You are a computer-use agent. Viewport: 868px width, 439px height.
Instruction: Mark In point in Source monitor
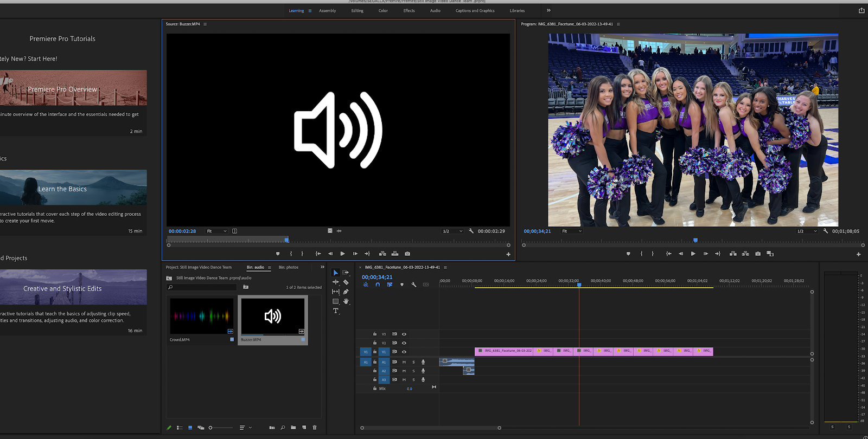click(291, 254)
